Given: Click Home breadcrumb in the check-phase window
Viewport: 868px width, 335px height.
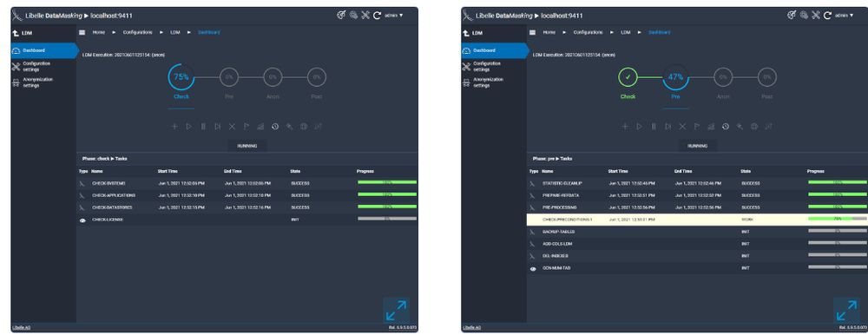Looking at the screenshot, I should tap(99, 32).
